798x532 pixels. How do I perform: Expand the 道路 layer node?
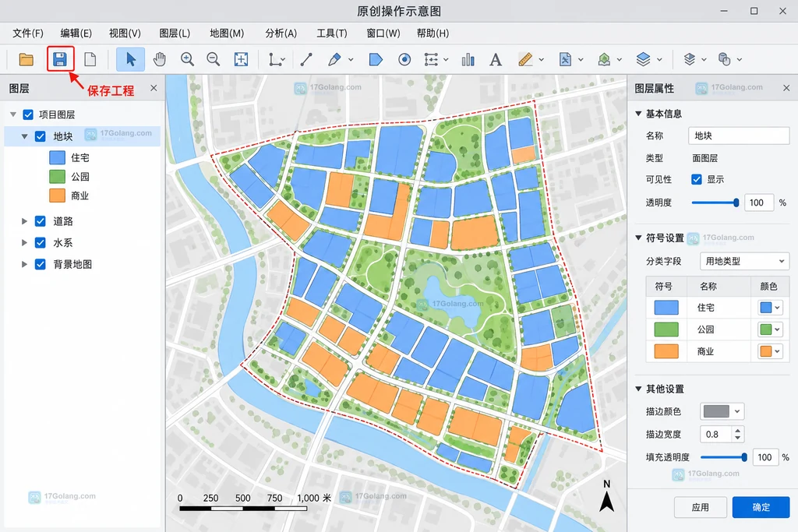[24, 220]
